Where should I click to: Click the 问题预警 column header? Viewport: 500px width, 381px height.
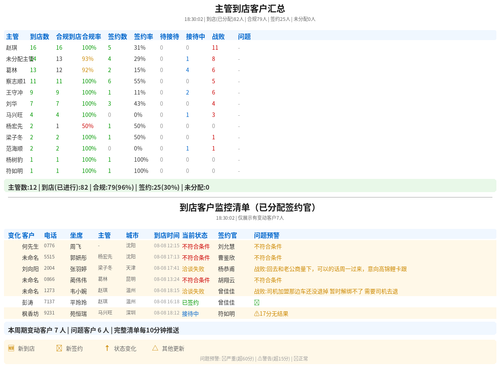pos(267,235)
